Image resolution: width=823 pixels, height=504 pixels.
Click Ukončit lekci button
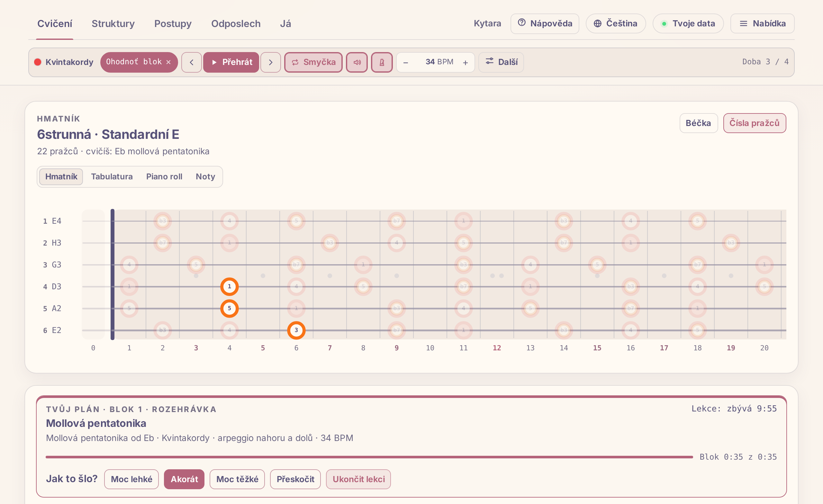click(x=359, y=479)
